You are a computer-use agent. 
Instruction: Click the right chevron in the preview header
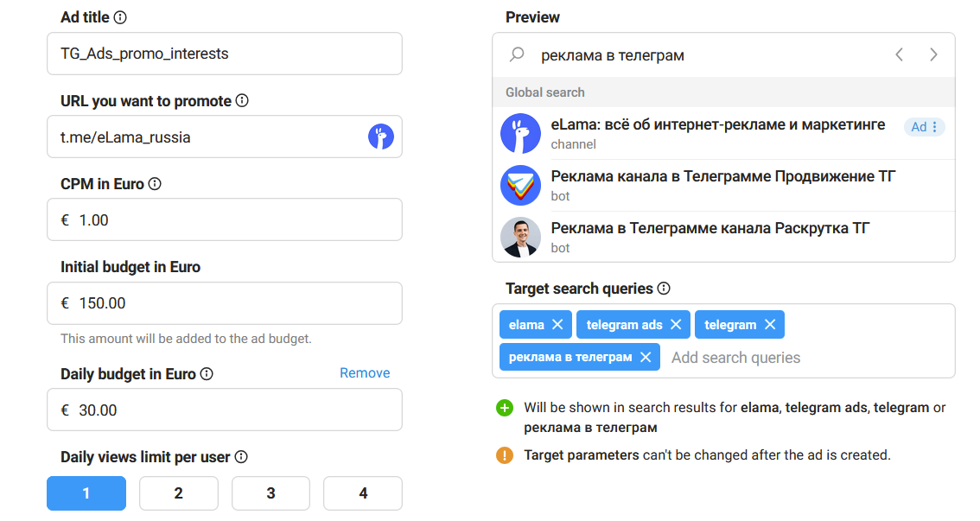[934, 54]
